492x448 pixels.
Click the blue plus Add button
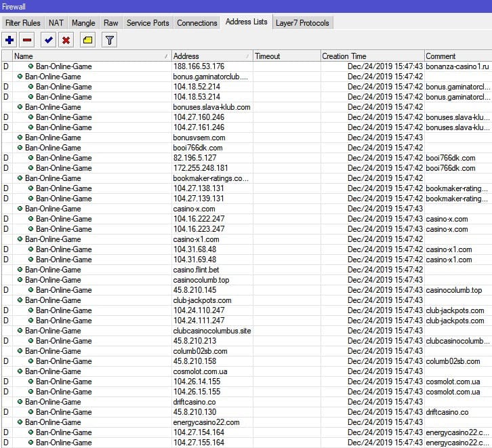click(9, 40)
